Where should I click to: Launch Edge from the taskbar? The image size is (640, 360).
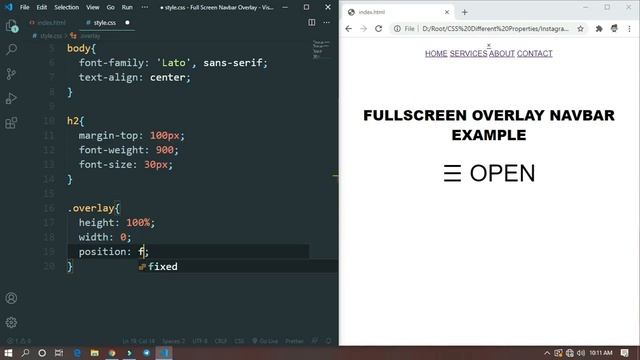(x=77, y=353)
